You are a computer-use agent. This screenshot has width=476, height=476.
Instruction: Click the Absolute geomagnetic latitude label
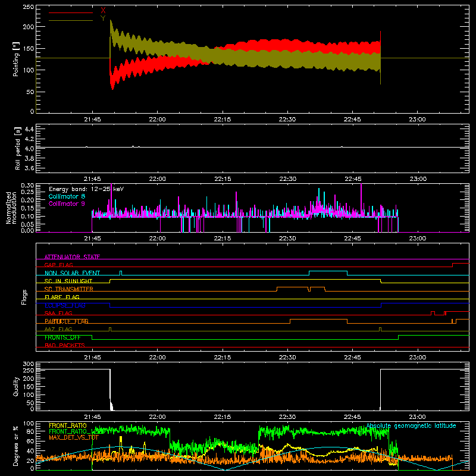[411, 425]
